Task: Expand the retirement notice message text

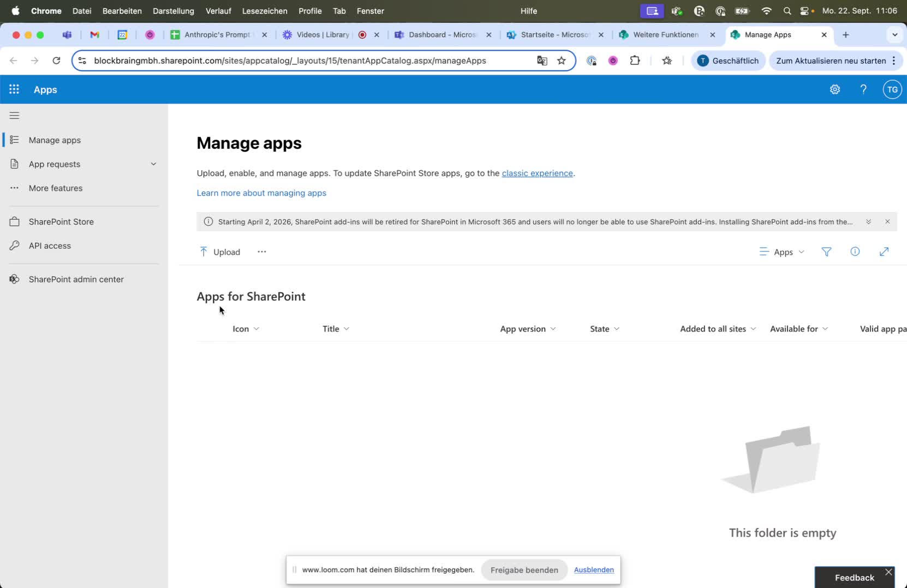Action: 868,221
